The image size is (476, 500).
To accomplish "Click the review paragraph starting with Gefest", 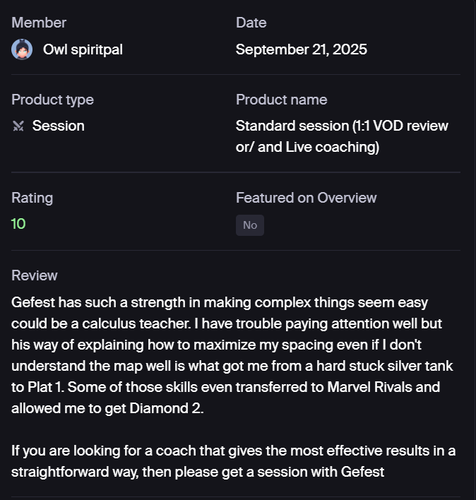I will pos(232,355).
